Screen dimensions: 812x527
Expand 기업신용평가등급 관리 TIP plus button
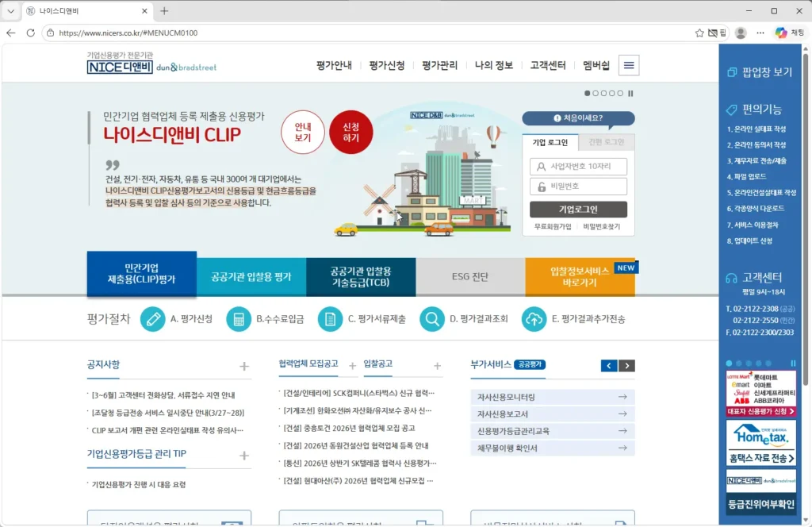pos(244,456)
